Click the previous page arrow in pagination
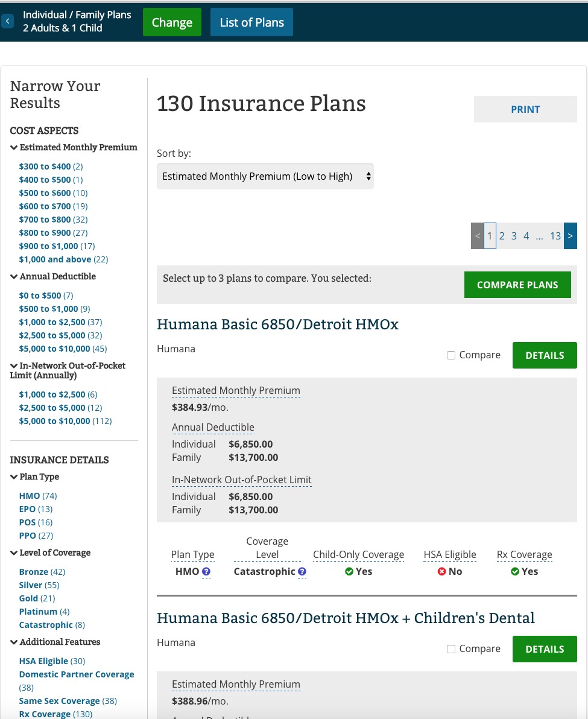 [477, 236]
